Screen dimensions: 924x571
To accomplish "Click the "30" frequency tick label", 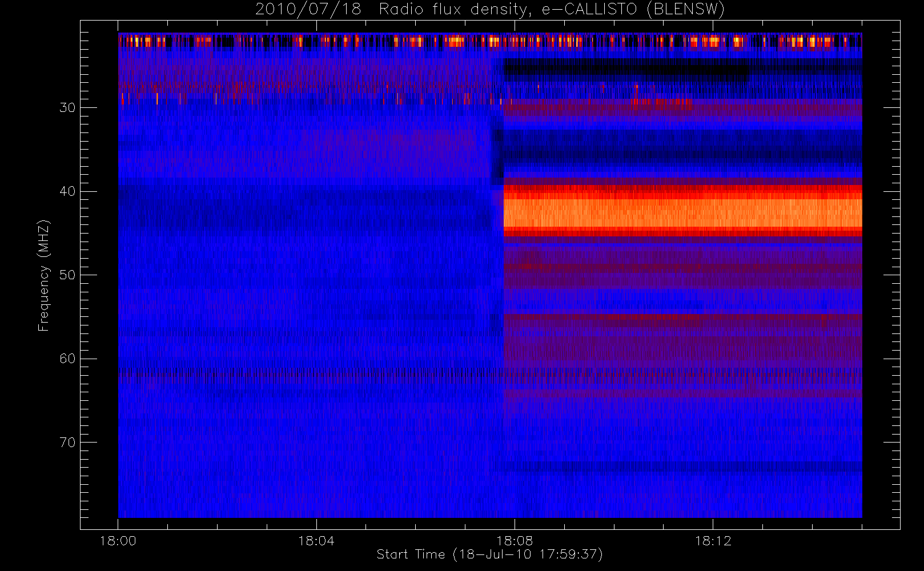I will [x=67, y=107].
